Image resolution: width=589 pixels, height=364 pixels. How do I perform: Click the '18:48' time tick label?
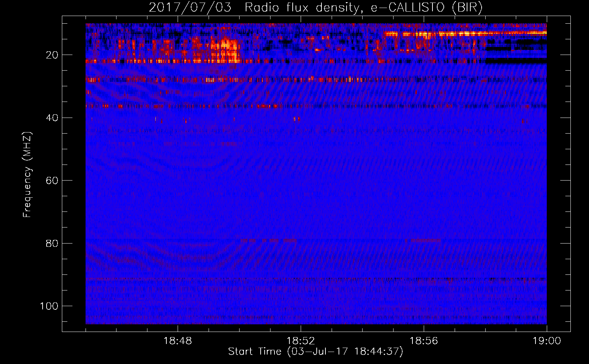(x=178, y=341)
